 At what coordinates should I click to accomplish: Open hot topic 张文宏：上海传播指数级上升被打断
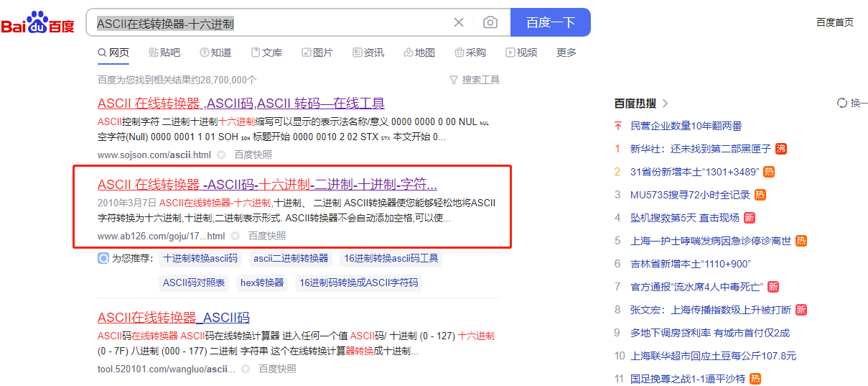pos(711,310)
